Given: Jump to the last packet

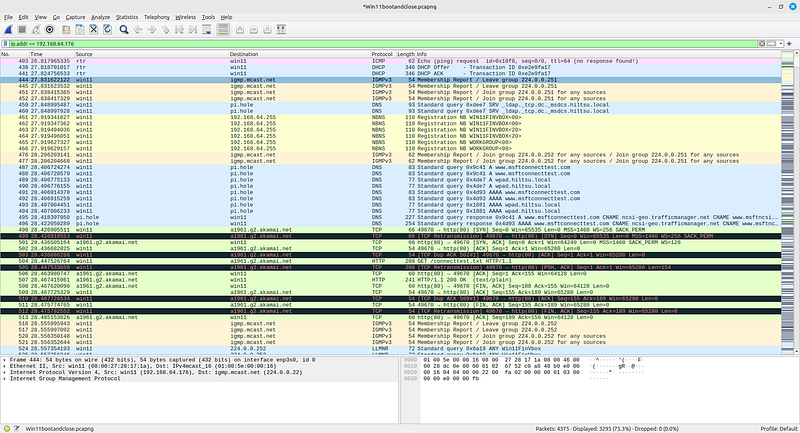Looking at the screenshot, I should (x=192, y=30).
